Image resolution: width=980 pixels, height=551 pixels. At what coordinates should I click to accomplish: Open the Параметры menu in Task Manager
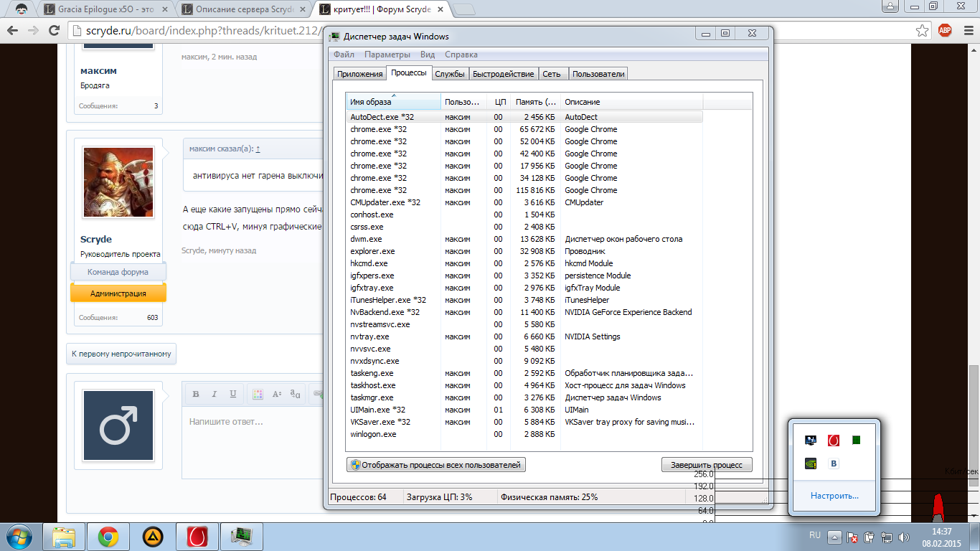tap(387, 55)
